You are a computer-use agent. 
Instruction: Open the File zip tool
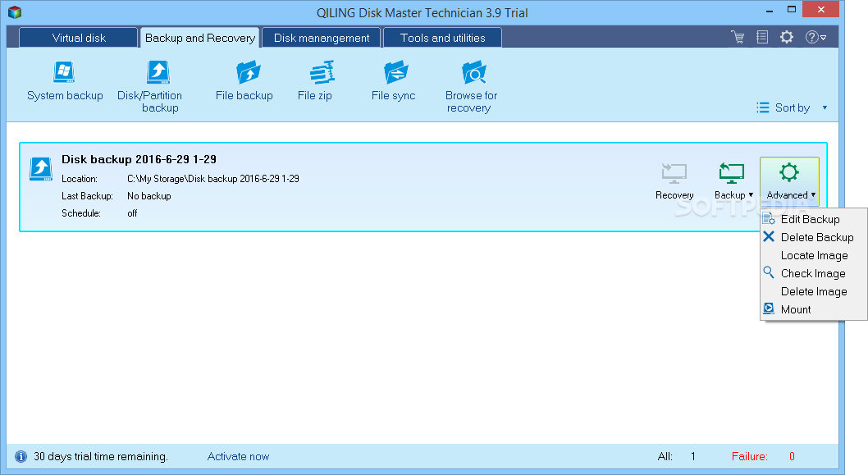pyautogui.click(x=315, y=81)
